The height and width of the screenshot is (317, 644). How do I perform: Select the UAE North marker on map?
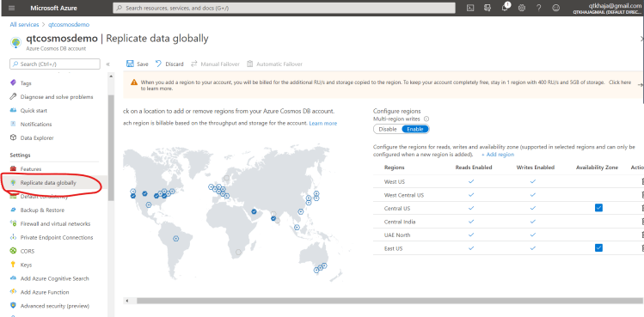(254, 211)
